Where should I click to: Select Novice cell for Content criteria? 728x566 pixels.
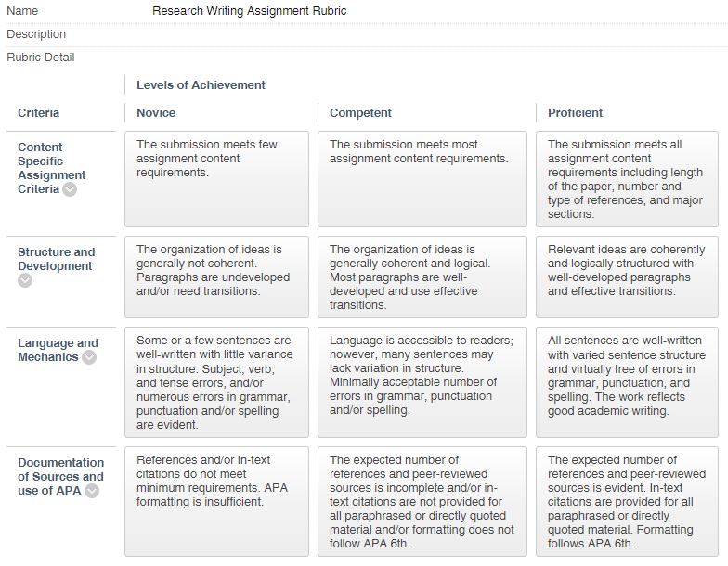tap(216, 179)
